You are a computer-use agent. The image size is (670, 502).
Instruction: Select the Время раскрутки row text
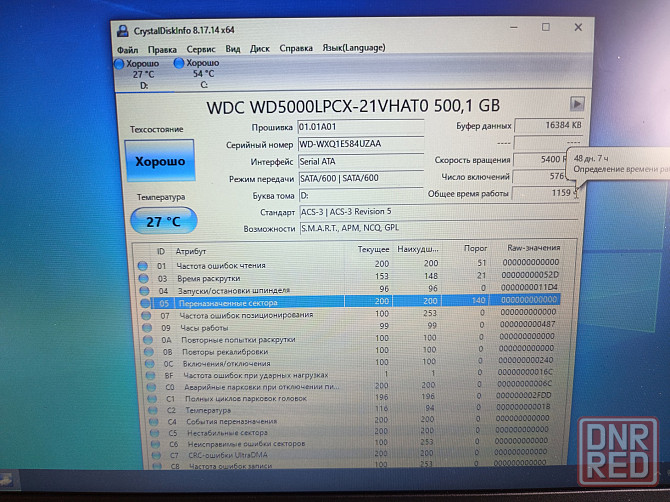(x=209, y=279)
